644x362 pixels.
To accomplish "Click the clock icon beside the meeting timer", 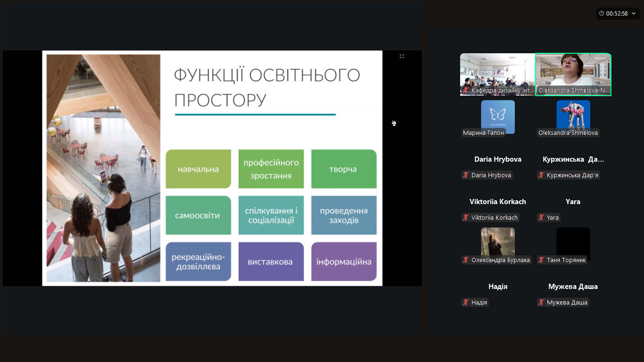I will [x=602, y=14].
